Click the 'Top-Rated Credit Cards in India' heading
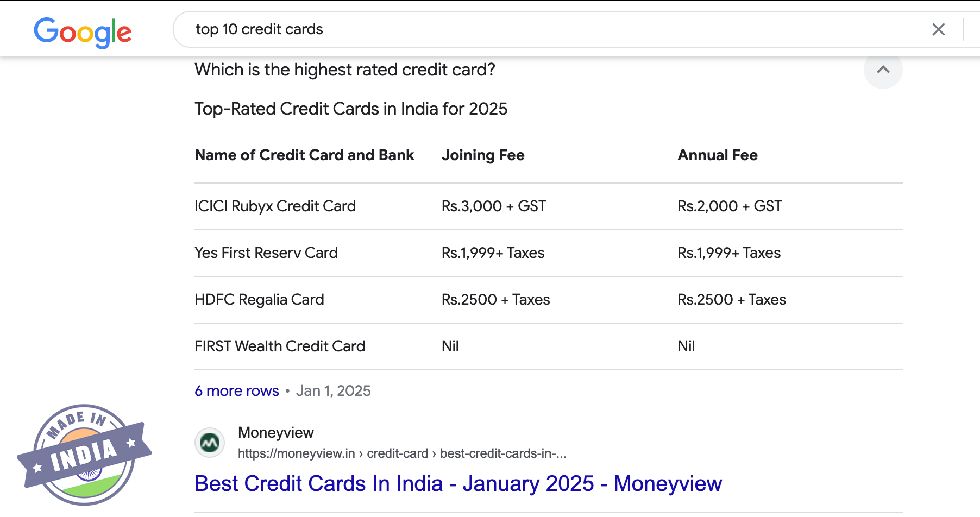The image size is (980, 517). tap(351, 109)
